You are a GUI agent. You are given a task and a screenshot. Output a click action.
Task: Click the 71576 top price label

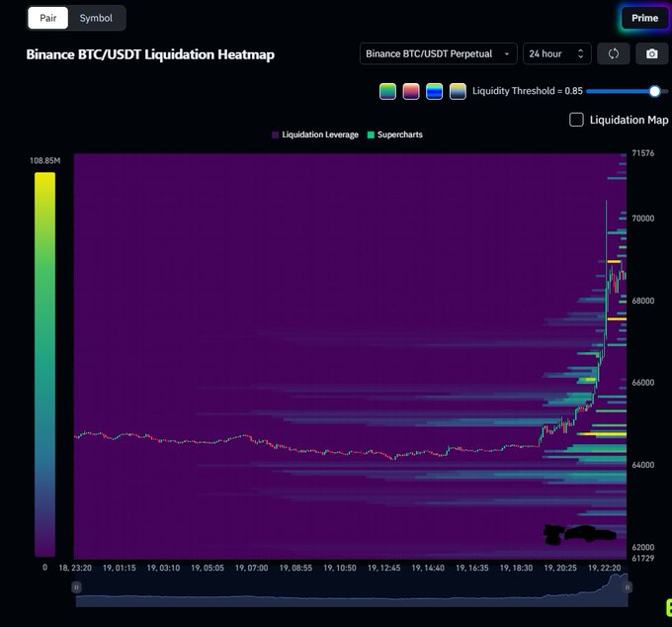pos(643,153)
